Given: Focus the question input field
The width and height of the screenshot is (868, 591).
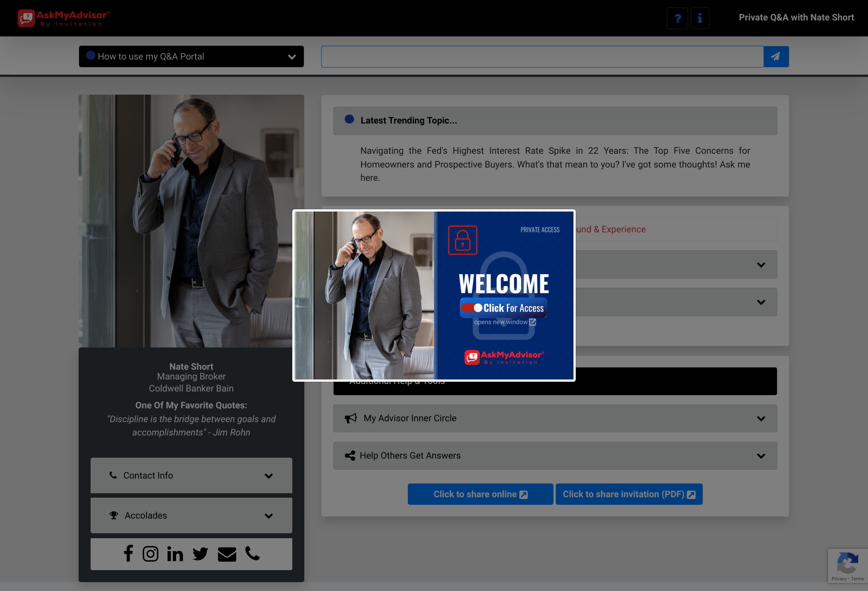Looking at the screenshot, I should [x=542, y=56].
